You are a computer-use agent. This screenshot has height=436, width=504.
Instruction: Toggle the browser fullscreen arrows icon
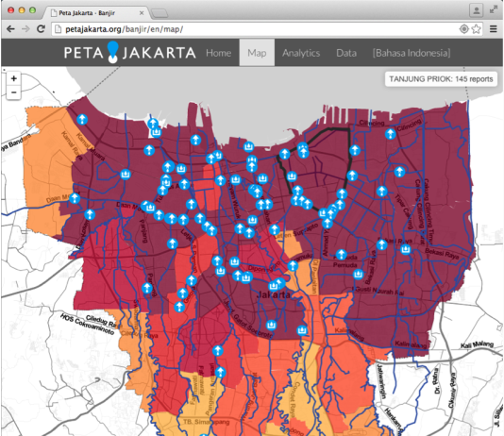point(494,9)
